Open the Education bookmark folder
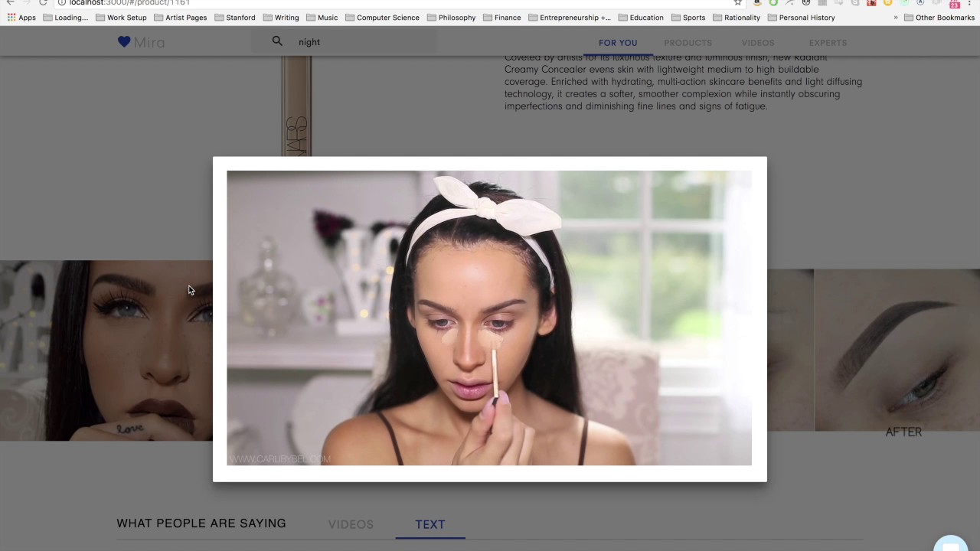 (x=641, y=18)
